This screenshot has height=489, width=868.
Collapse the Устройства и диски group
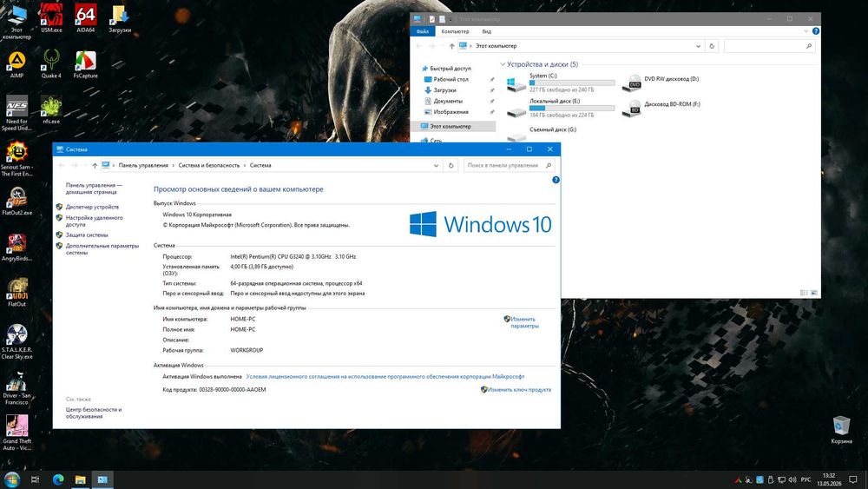[x=503, y=64]
